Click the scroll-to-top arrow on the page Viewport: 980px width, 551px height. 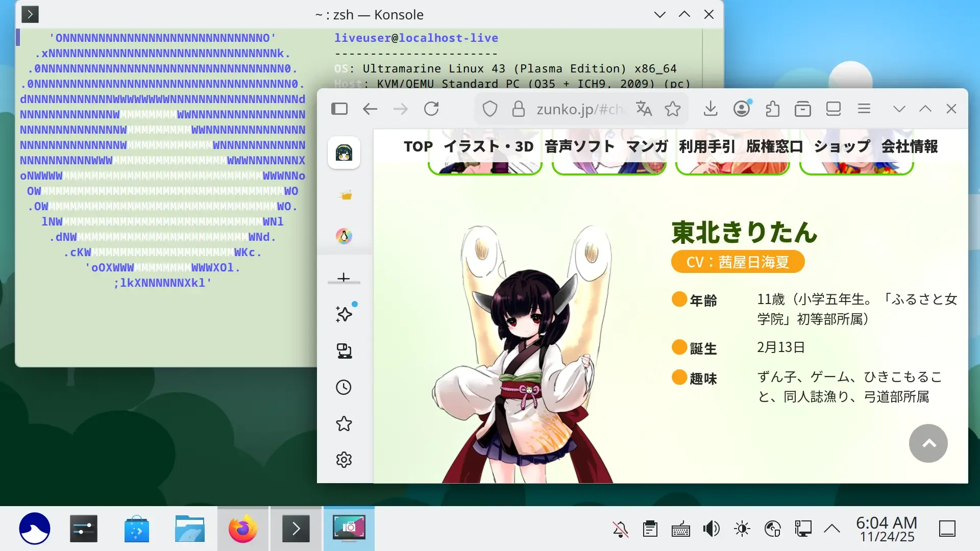point(928,443)
